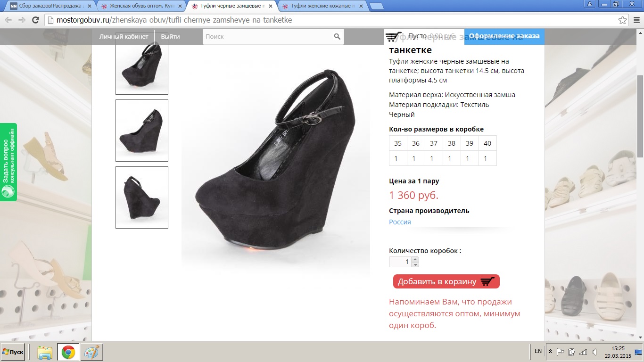Select first shoe thumbnail
This screenshot has height=362, width=644.
[x=142, y=63]
